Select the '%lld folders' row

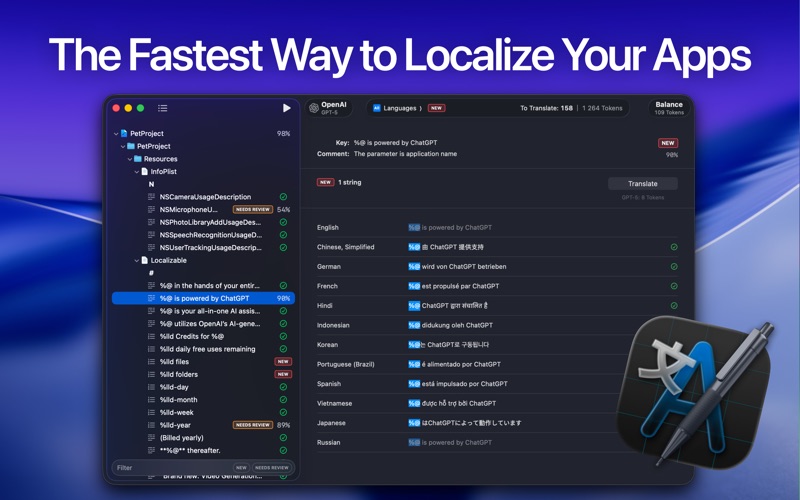203,374
